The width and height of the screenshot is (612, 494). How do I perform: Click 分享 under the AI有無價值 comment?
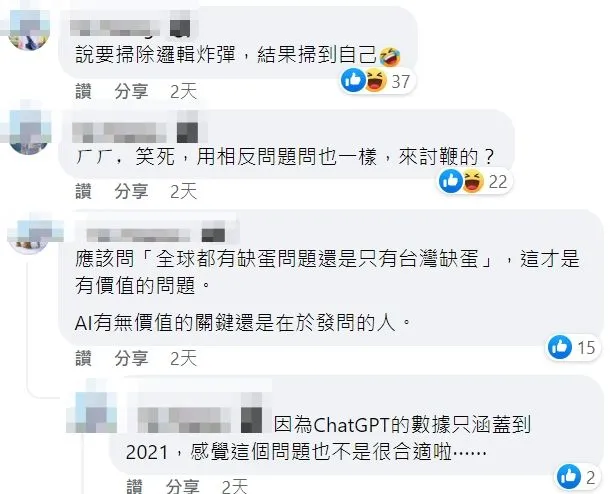(x=132, y=358)
